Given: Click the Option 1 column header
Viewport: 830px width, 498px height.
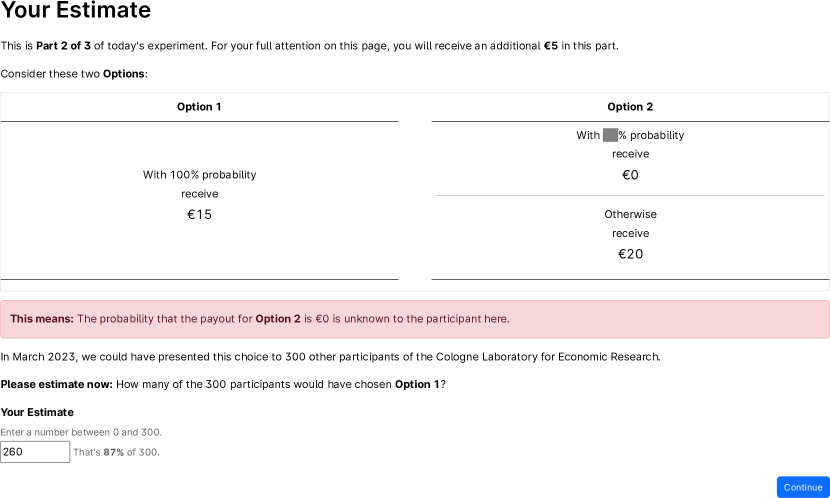Looking at the screenshot, I should (199, 107).
